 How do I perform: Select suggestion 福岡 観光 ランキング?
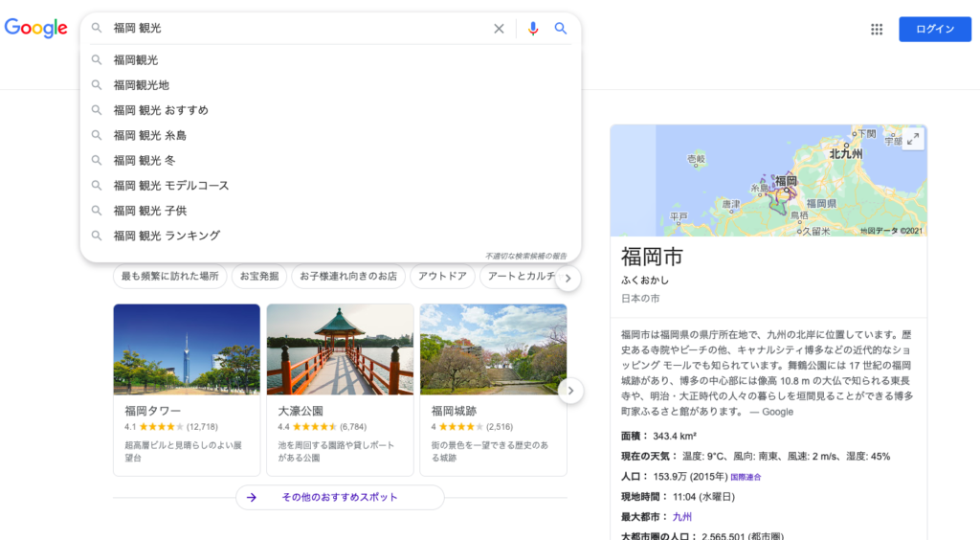(x=331, y=236)
